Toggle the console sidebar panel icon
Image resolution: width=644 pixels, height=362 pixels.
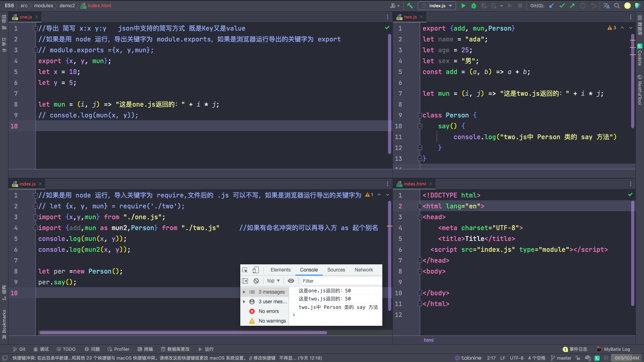pyautogui.click(x=245, y=281)
